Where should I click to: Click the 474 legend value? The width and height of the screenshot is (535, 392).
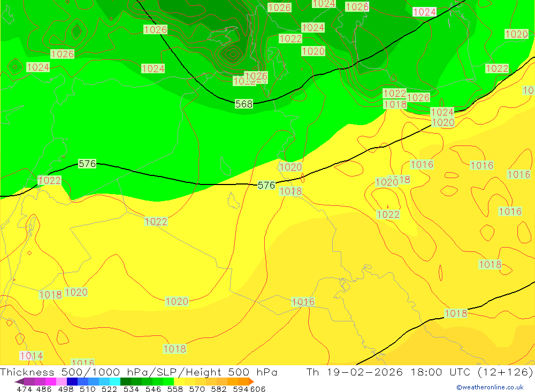[24, 389]
